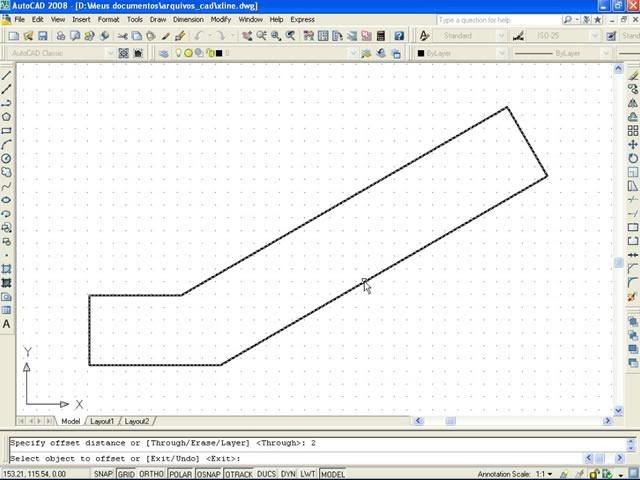Screen dimensions: 640x480
Task: Select the Mirror modify tool
Action: pyautogui.click(x=633, y=103)
